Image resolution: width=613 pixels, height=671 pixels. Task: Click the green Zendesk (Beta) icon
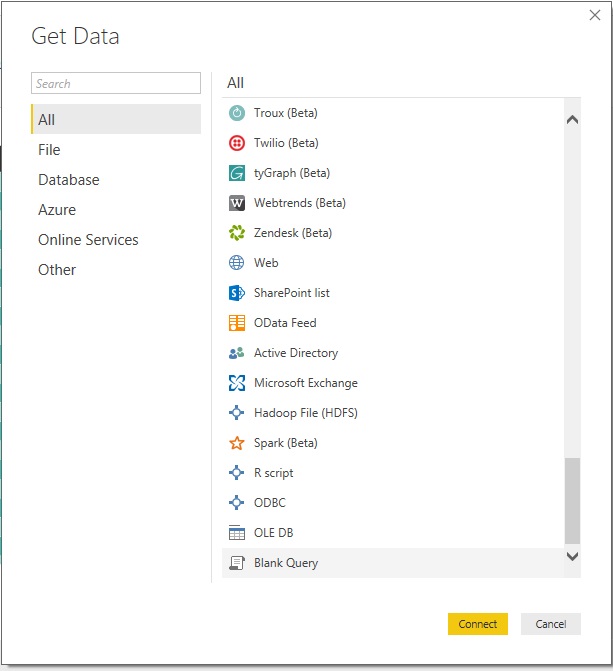tap(237, 233)
